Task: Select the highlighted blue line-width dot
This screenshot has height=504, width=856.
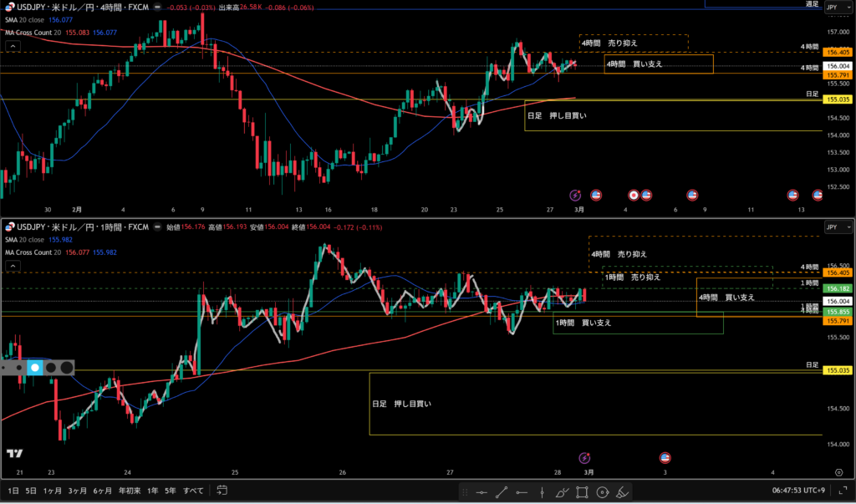Action: point(34,367)
